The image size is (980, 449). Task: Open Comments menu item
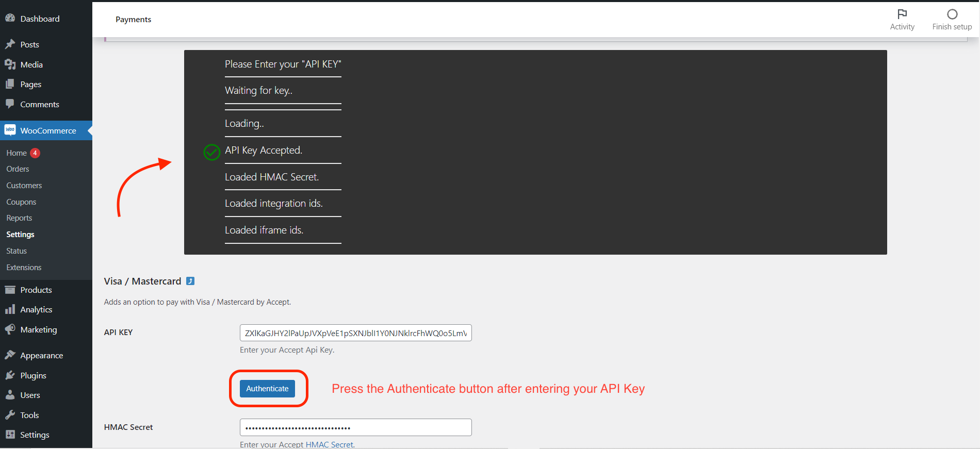tap(40, 104)
